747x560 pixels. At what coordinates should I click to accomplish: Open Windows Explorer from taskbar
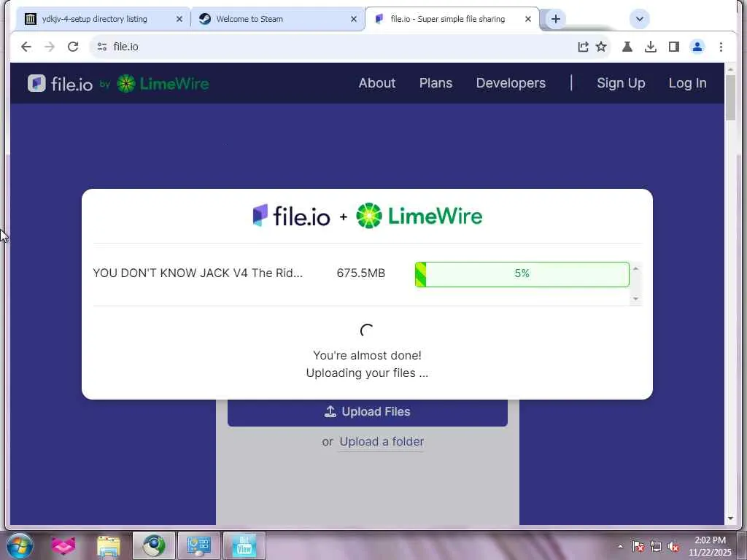coord(108,545)
